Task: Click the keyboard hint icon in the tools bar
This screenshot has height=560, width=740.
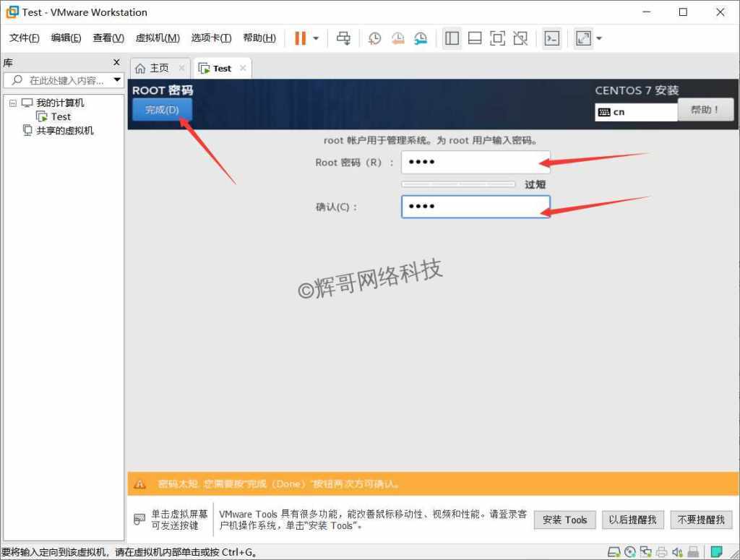Action: pos(139,520)
